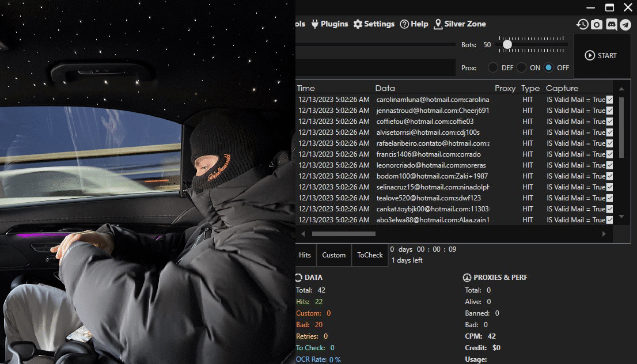Toggle checkbox for bodom100 row
The height and width of the screenshot is (364, 637).
(x=609, y=176)
